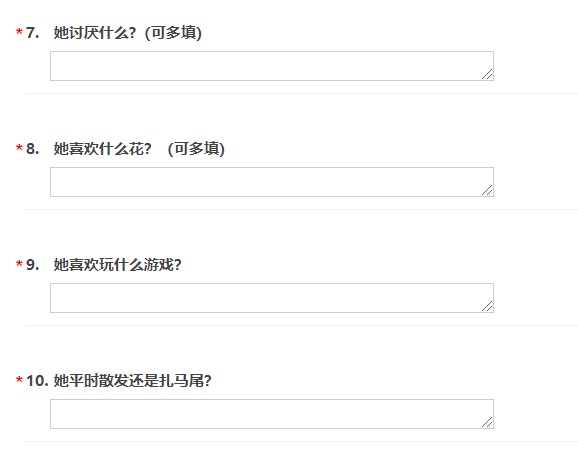The image size is (578, 456).
Task: Click the red asterisk next to question 9
Action: click(19, 264)
